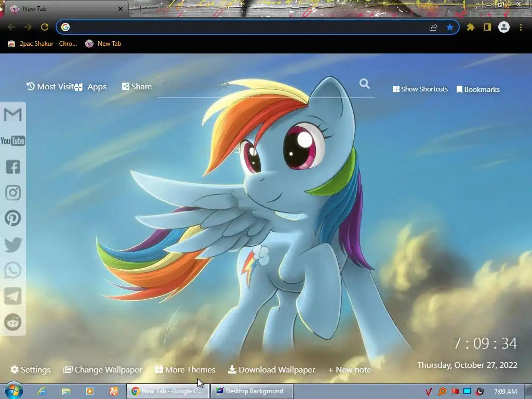Open the Windows Start menu

[x=14, y=391]
